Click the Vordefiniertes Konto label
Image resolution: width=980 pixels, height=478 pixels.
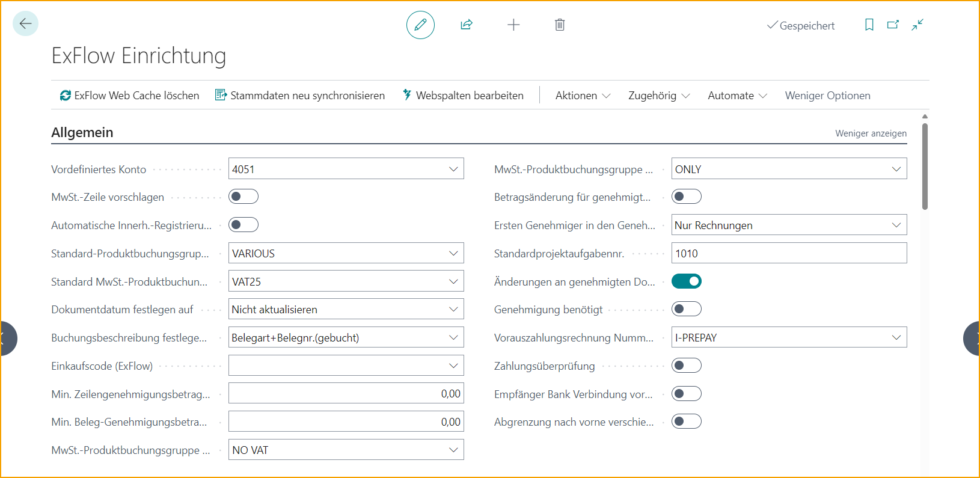pyautogui.click(x=99, y=170)
